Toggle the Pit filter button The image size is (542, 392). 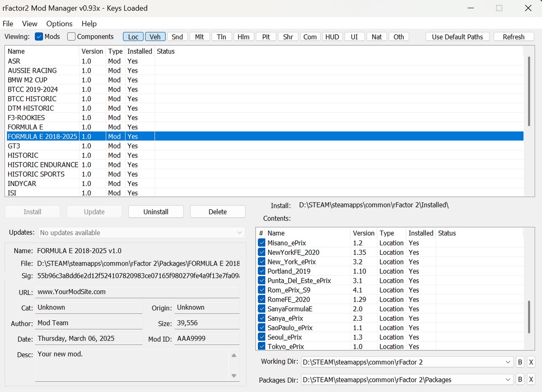pyautogui.click(x=266, y=37)
